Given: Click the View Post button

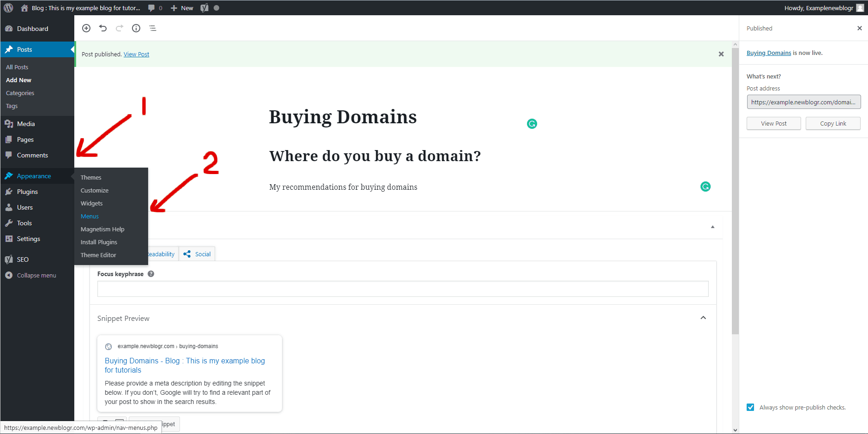Looking at the screenshot, I should pyautogui.click(x=774, y=123).
